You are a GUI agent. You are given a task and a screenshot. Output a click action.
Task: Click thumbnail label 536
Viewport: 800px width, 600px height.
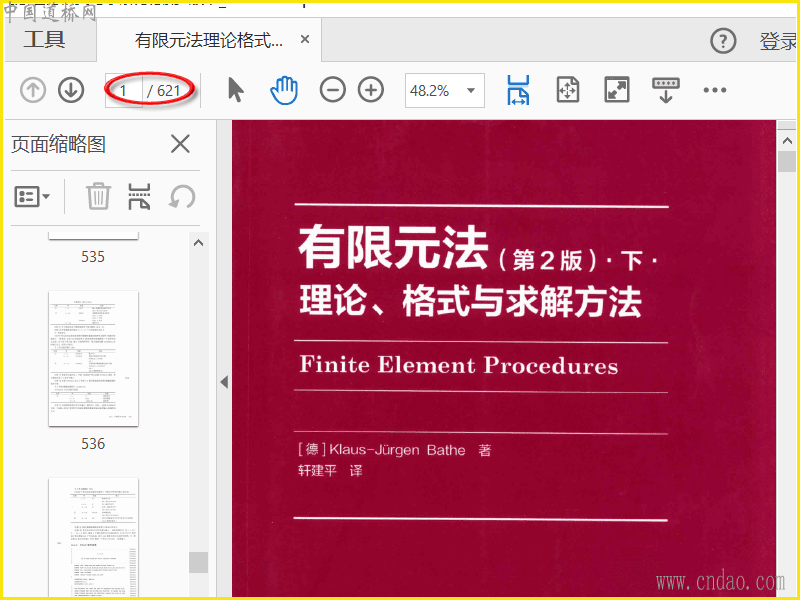pyautogui.click(x=93, y=444)
